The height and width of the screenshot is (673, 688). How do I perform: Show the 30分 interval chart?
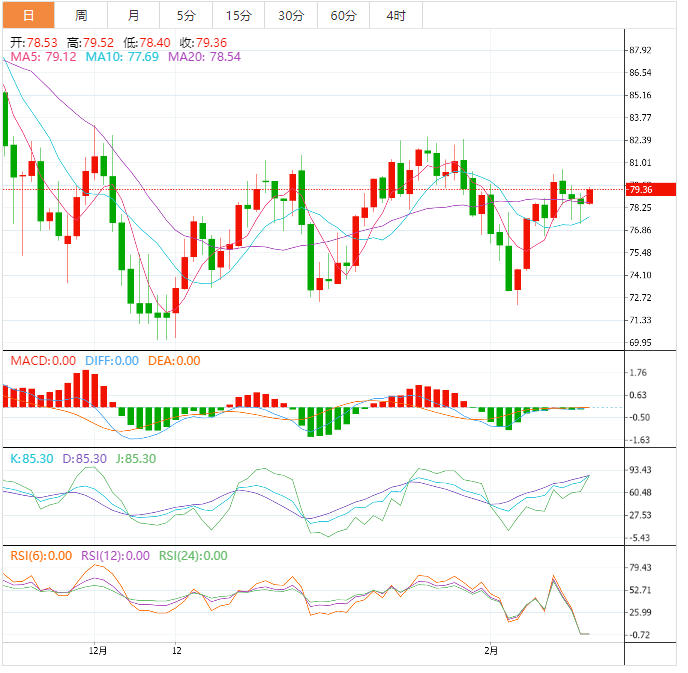(291, 15)
